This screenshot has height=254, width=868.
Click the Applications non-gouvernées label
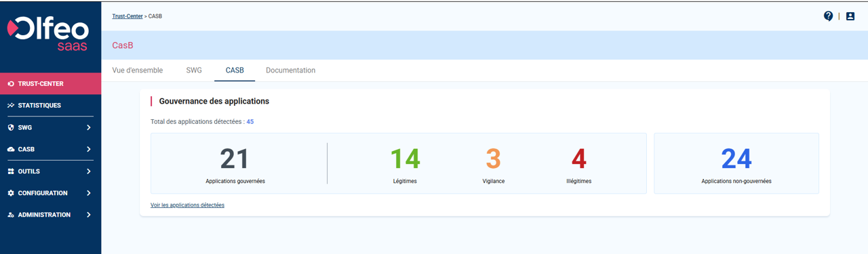[x=736, y=181]
